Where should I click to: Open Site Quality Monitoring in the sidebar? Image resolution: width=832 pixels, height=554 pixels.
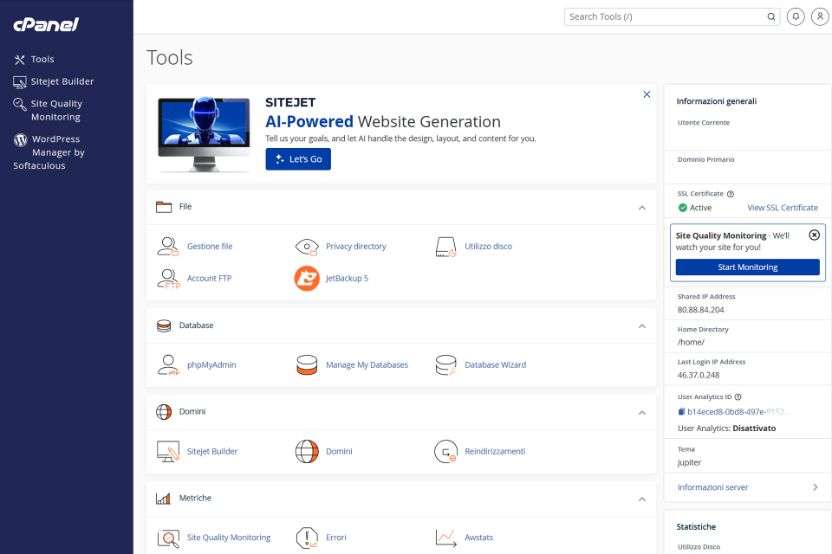48,110
